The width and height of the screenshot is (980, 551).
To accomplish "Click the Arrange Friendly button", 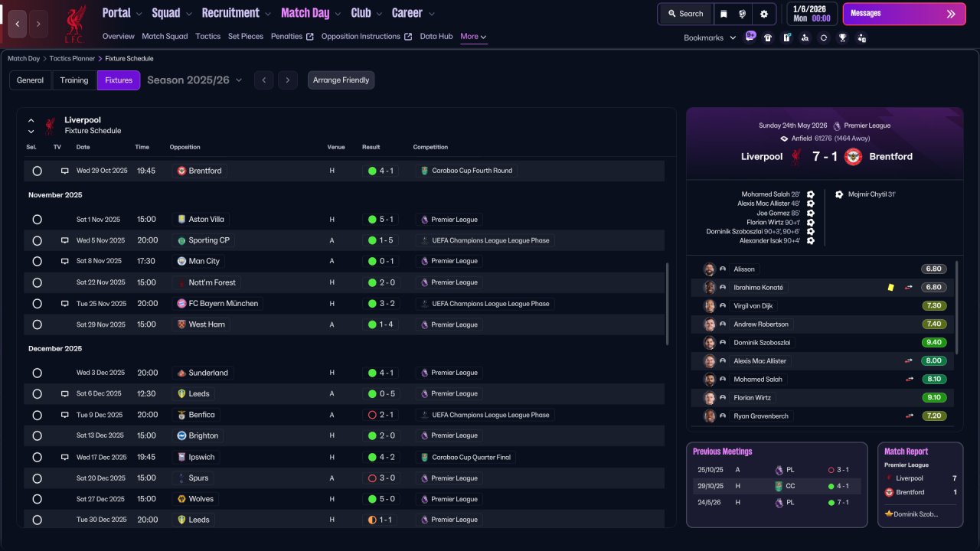I will tap(341, 80).
